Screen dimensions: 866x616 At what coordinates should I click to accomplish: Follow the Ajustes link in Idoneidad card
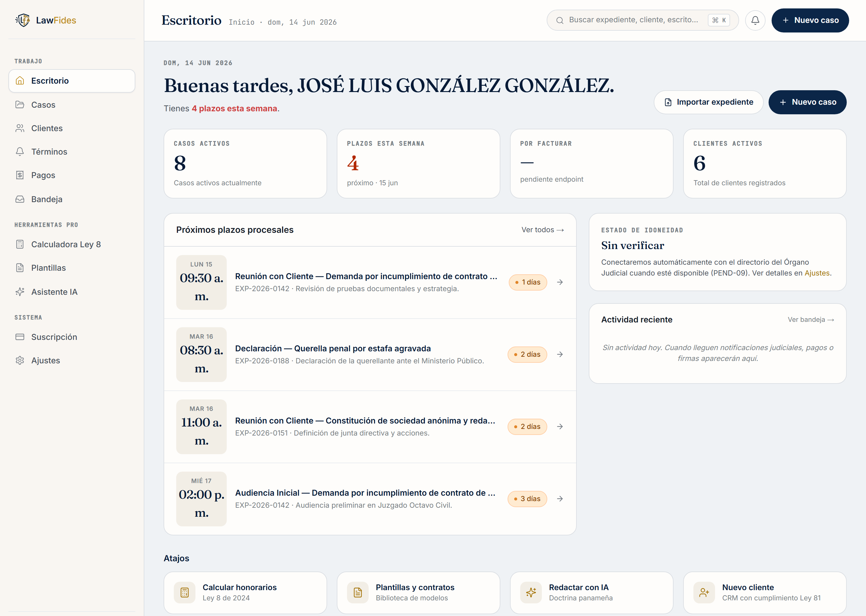817,273
